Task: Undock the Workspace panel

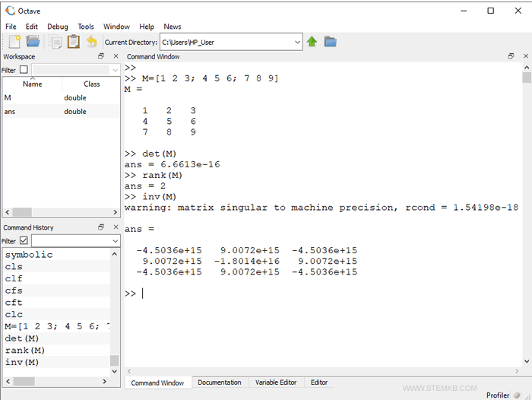Action: point(101,56)
